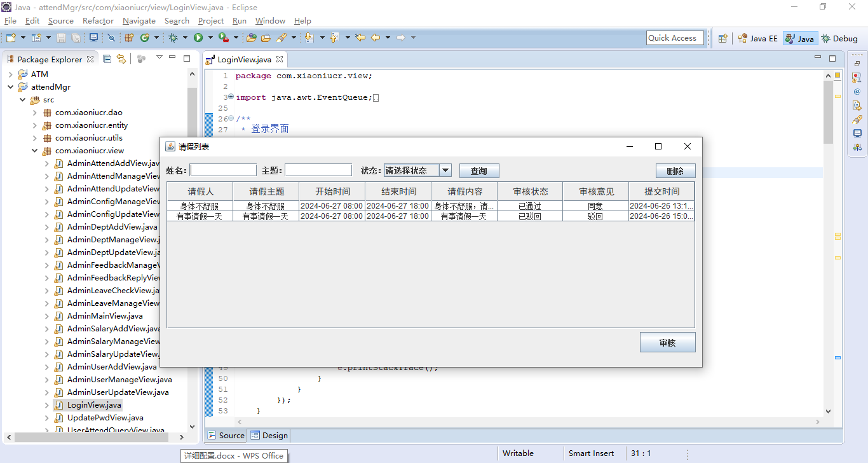Open the Search view from the right trim bar
Viewport: 868px width, 463px height.
click(x=857, y=120)
